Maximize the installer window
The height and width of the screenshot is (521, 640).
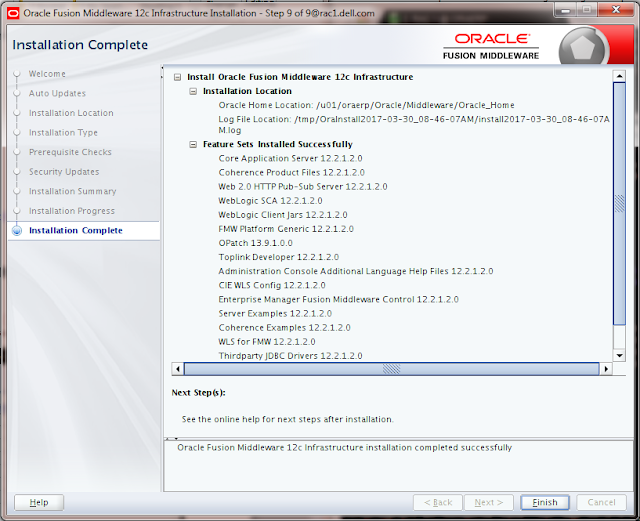coord(587,10)
